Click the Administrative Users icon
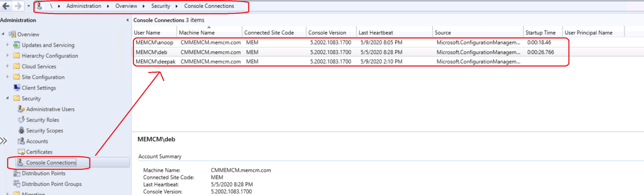Image resolution: width=644 pixels, height=195 pixels. pos(21,109)
